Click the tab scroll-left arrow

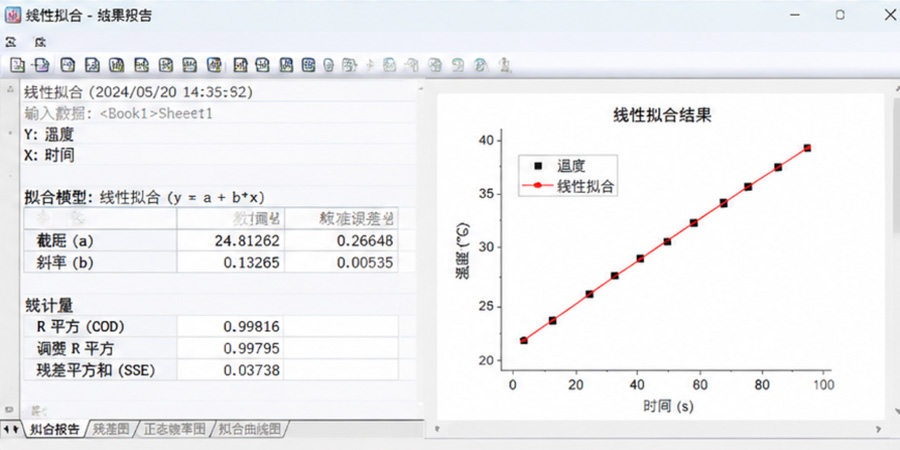pyautogui.click(x=6, y=429)
